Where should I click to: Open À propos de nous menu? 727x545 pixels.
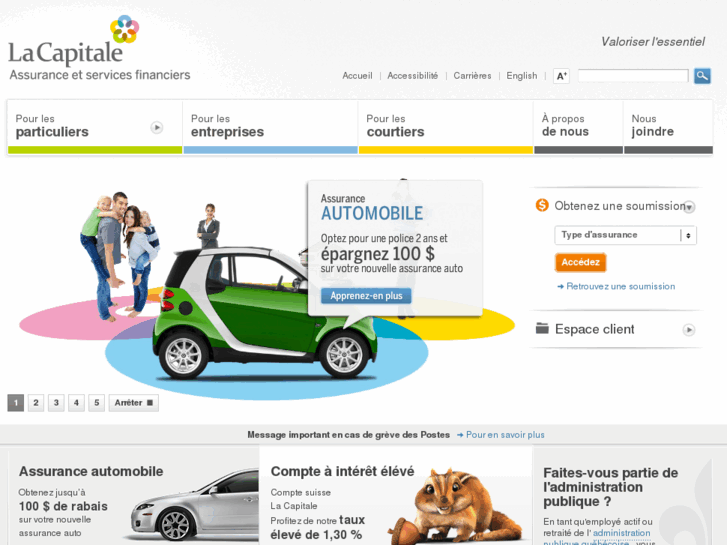point(578,127)
